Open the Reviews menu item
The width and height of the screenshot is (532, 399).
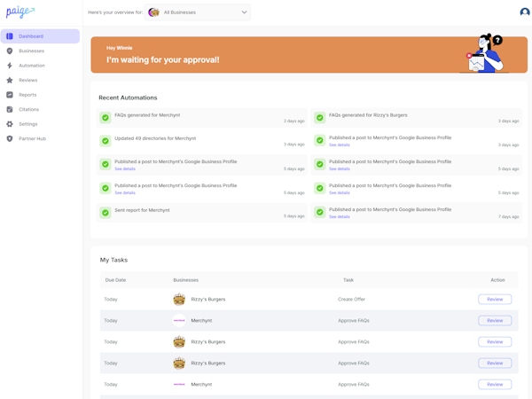[28, 80]
